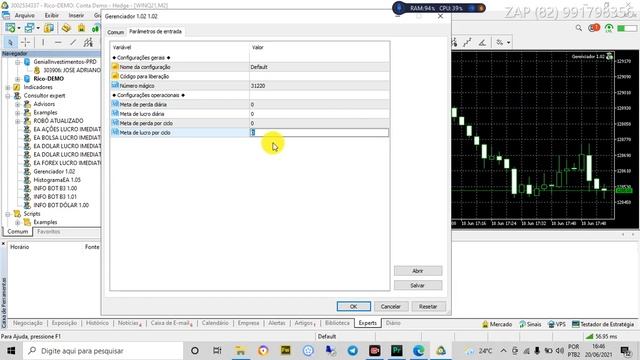This screenshot has height=360, width=640.
Task: Click the yellow tag toolbar icon
Action: pyautogui.click(x=66, y=28)
